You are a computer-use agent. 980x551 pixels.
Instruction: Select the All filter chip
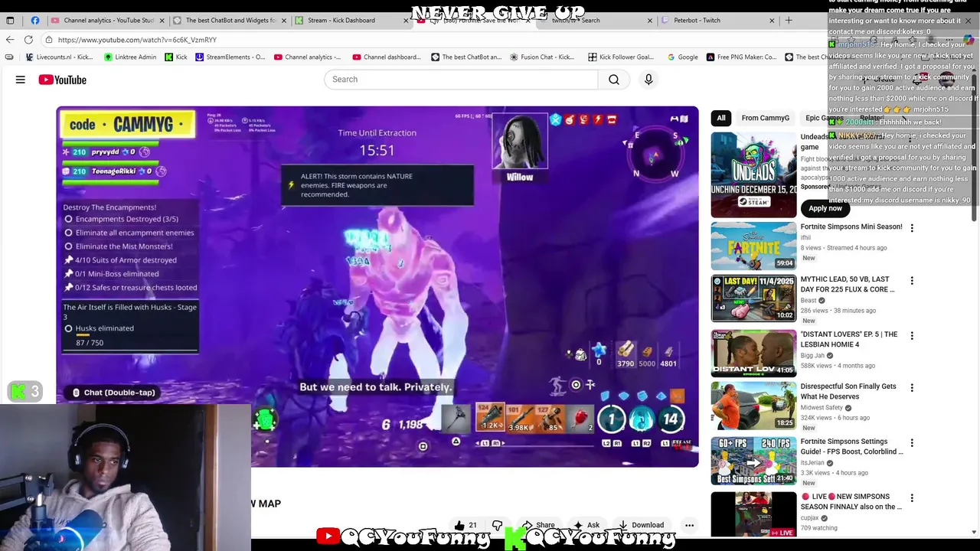click(x=720, y=118)
